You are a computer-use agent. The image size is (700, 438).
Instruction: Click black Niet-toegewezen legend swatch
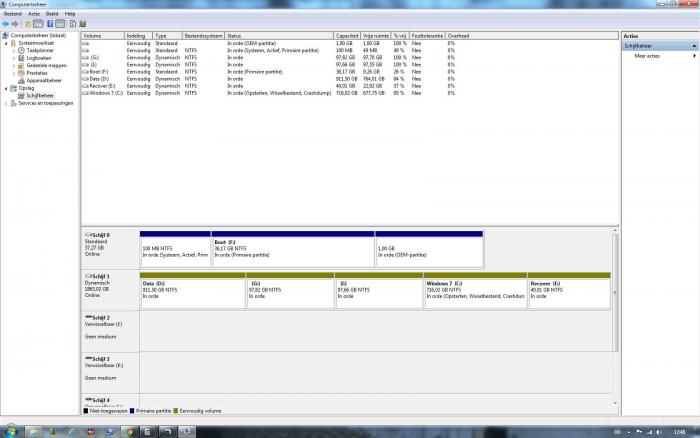pyautogui.click(x=85, y=411)
